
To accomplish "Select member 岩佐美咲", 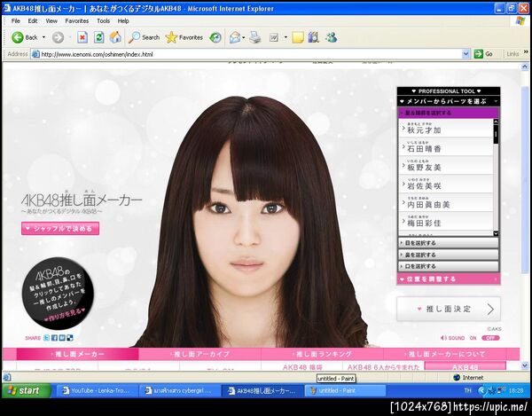I will coord(445,184).
